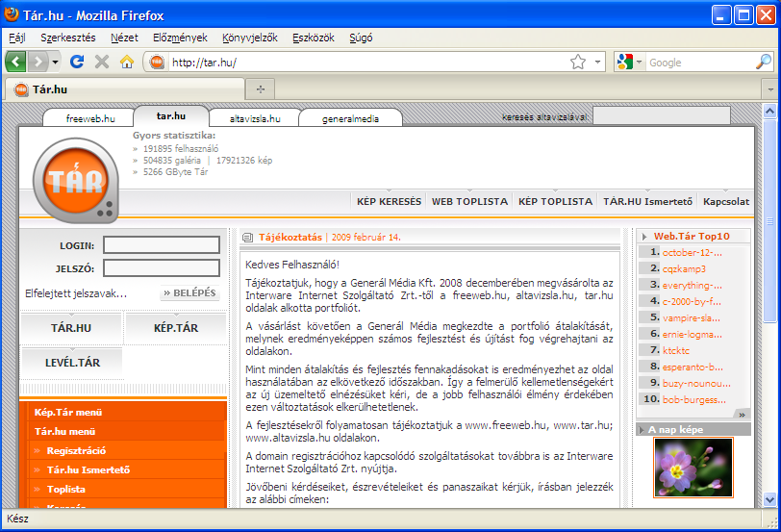Screen dimensions: 781x532
Task: Expand the URL bar history dropdown
Action: click(597, 62)
